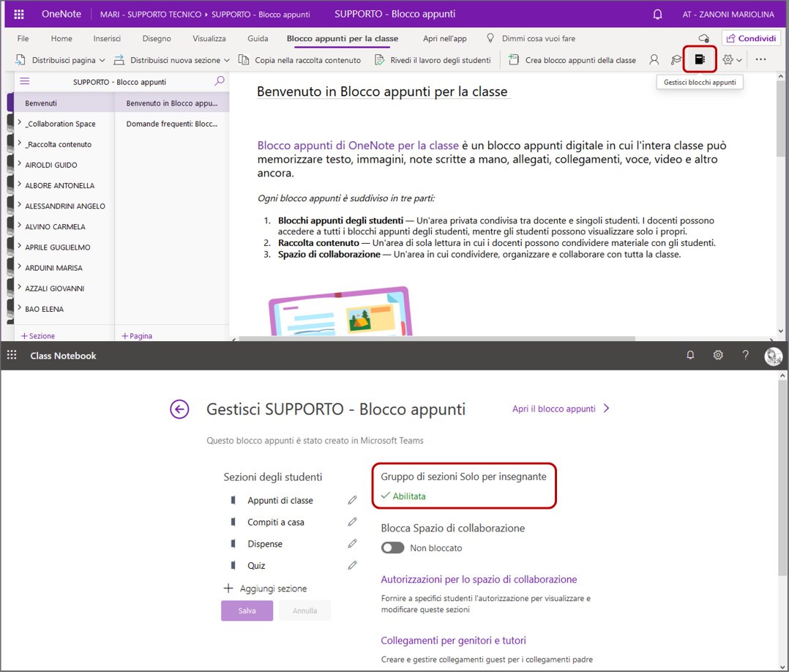Expand the ALBORE ANTONELLA section group
This screenshot has width=789, height=672.
19,184
